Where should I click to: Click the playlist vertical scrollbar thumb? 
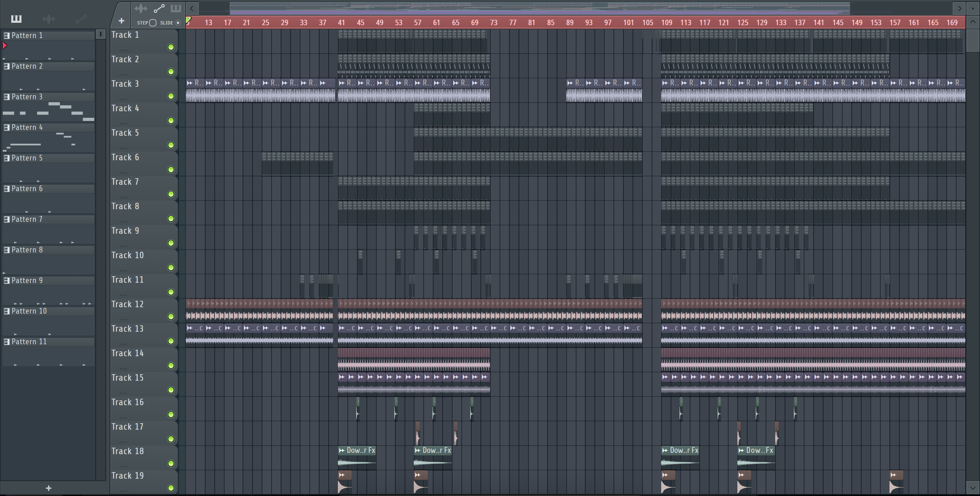coord(973,40)
